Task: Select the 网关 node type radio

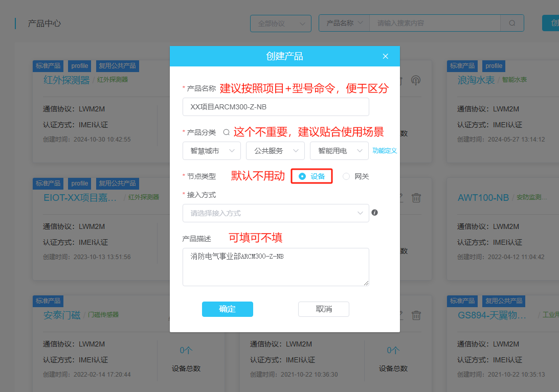Action: click(346, 176)
